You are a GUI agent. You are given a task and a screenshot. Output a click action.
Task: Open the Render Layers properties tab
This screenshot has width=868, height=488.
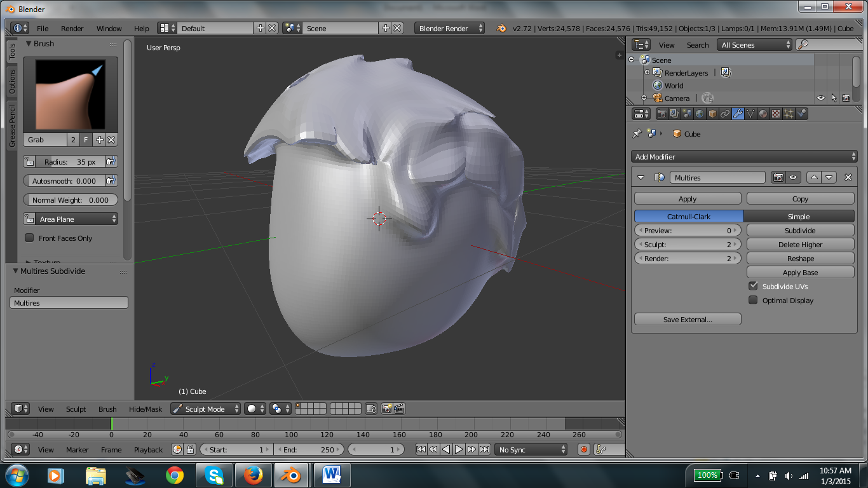pyautogui.click(x=674, y=114)
